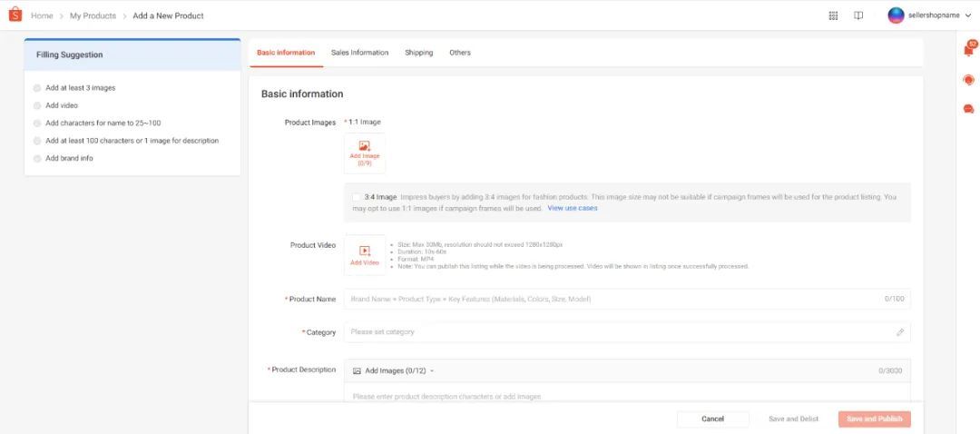The width and height of the screenshot is (980, 434).
Task: Click the pencil icon in Category field
Action: [x=900, y=332]
